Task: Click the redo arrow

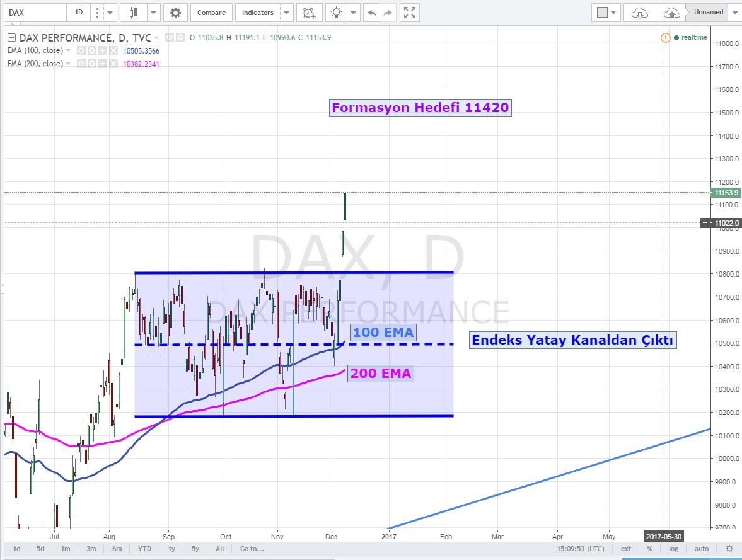Action: [388, 13]
